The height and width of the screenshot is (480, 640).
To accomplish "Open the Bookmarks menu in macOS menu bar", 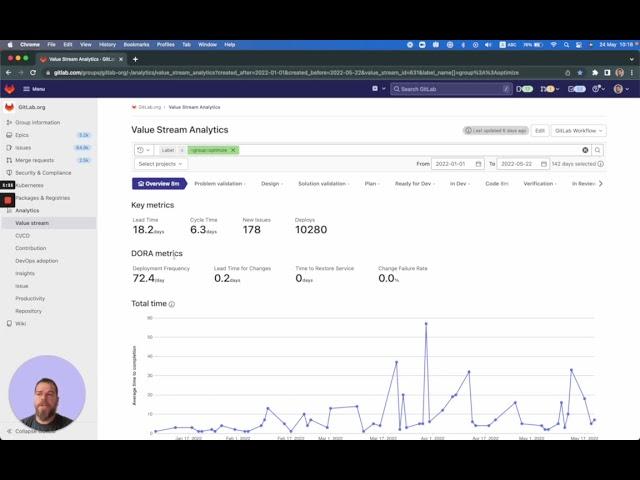I will click(x=136, y=44).
